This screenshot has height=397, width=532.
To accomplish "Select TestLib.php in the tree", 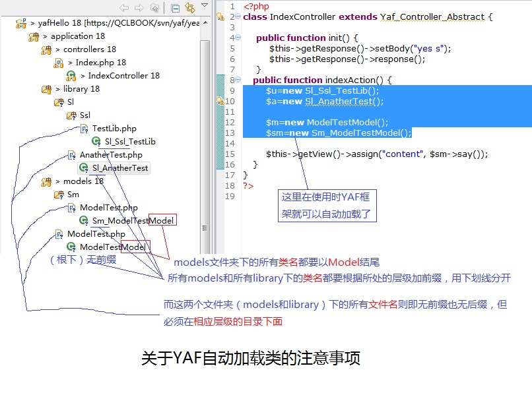I will [x=114, y=129].
